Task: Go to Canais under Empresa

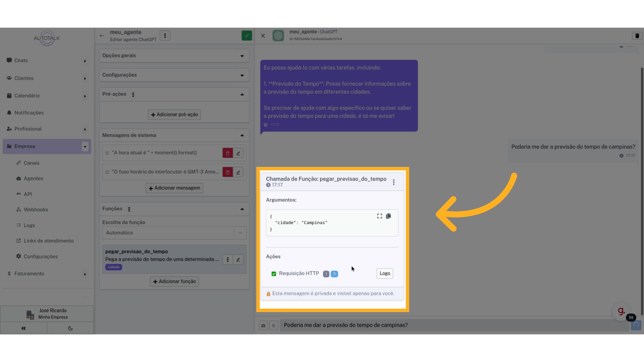Action: coord(32,163)
